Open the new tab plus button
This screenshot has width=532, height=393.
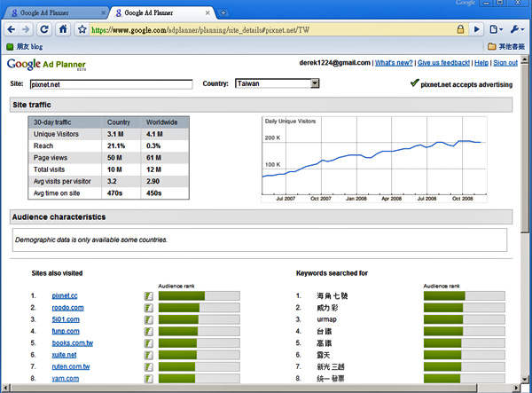tap(223, 13)
